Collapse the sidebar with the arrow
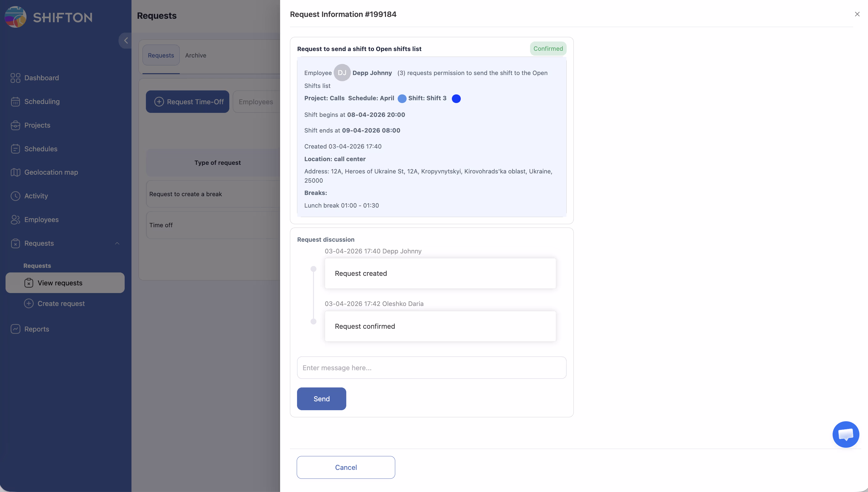 (126, 41)
